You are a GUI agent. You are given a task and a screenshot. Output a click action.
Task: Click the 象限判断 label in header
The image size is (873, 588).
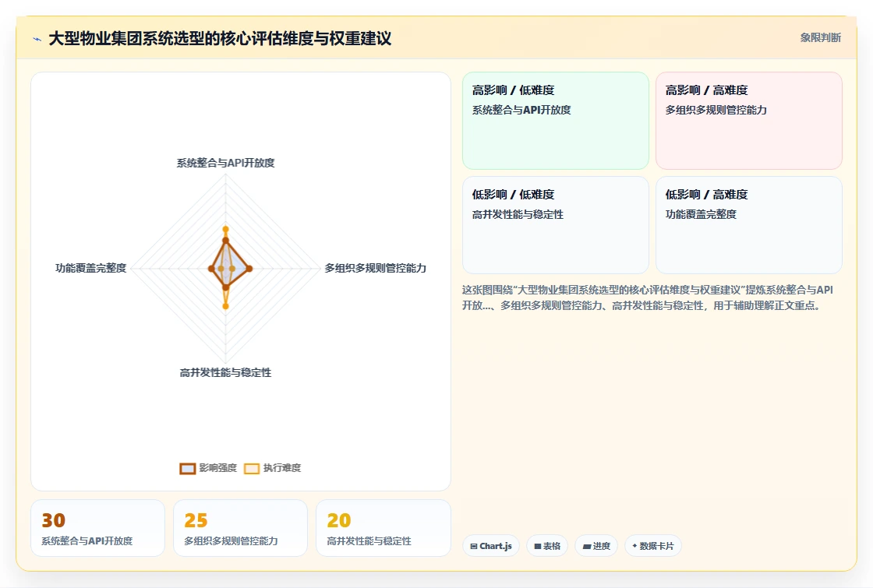tap(821, 38)
